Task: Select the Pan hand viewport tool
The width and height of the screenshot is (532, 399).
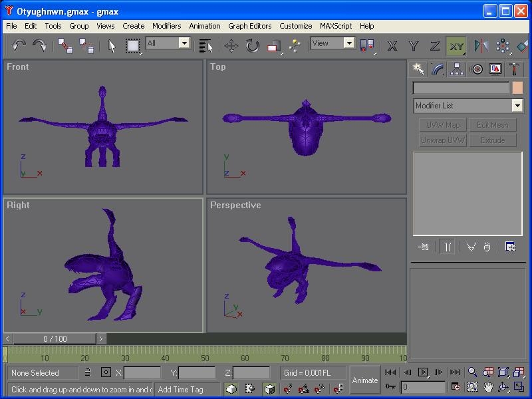Action: pos(488,386)
